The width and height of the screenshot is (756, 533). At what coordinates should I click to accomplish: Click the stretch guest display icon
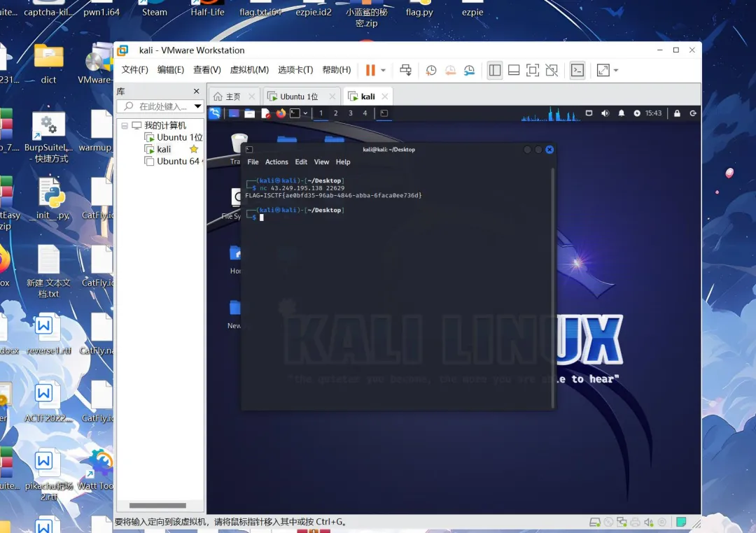click(603, 71)
